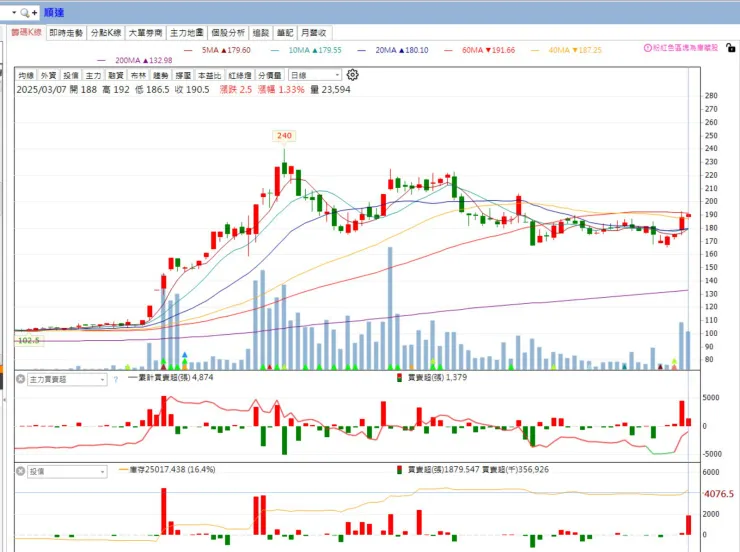Switch to the 籌碼K線 tab

click(x=26, y=33)
